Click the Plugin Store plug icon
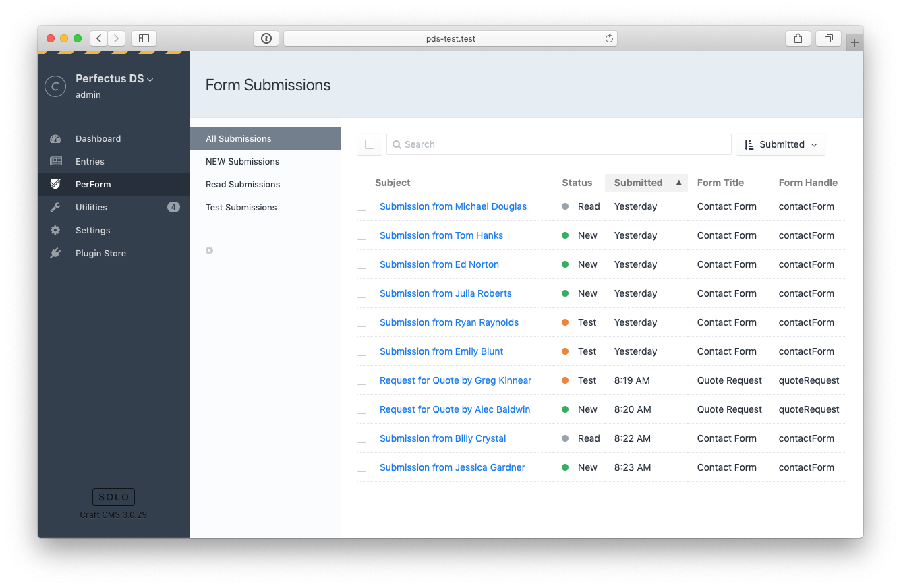 [x=55, y=254]
